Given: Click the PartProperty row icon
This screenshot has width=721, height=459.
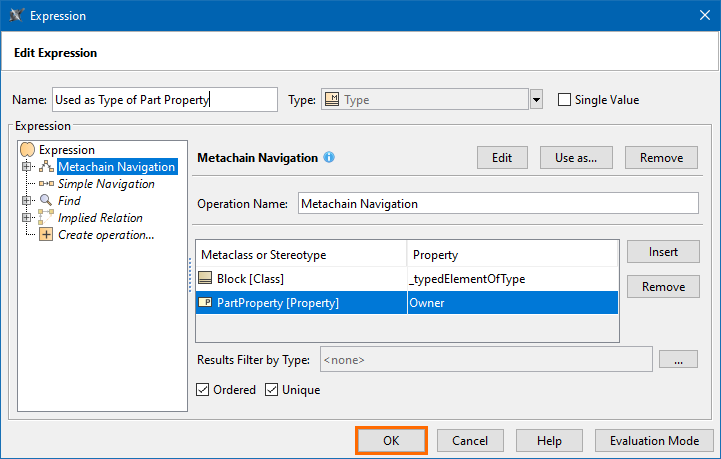Looking at the screenshot, I should tap(205, 303).
